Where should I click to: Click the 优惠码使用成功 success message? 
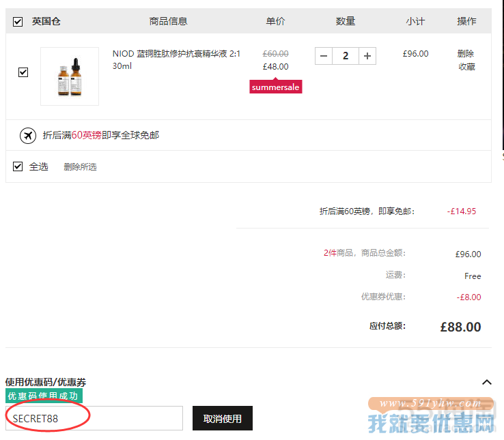(44, 396)
